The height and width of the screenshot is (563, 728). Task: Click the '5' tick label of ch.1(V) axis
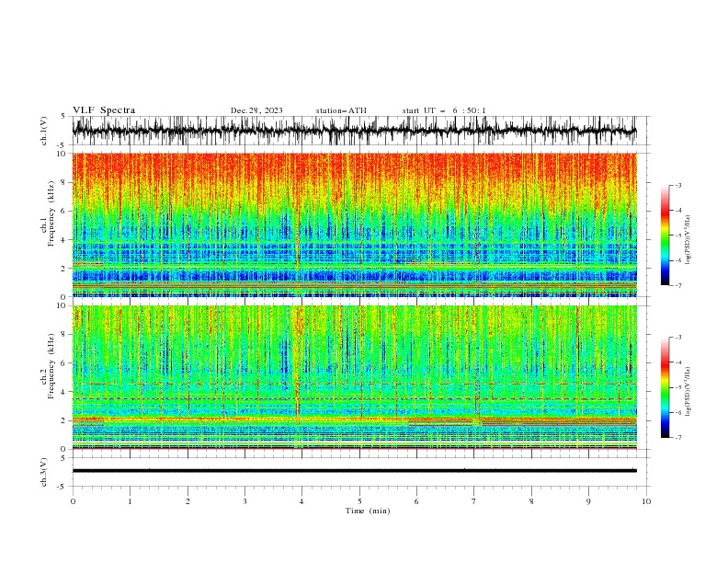63,116
